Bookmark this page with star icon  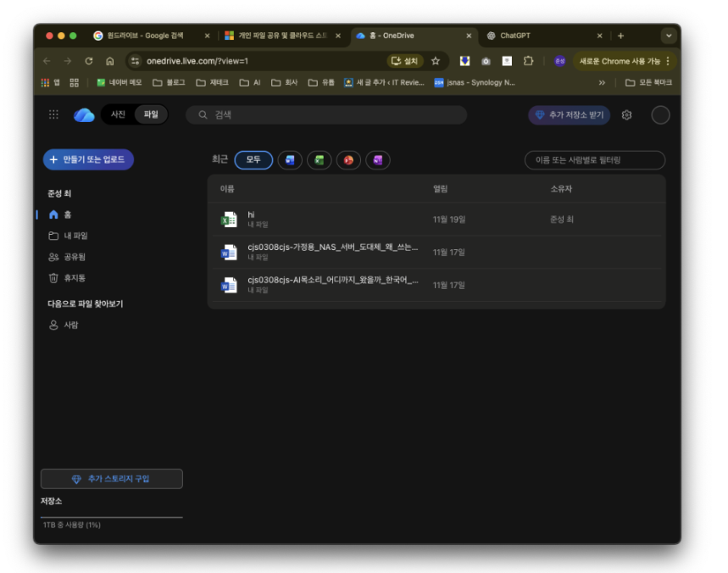[x=436, y=61]
